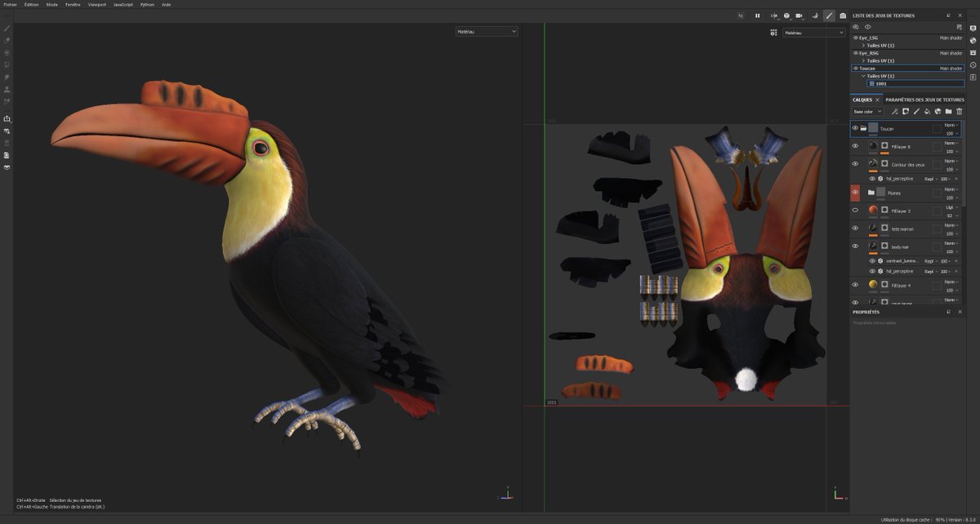Open the Fenêtre menu
Screen dimensions: 980x524
pos(73,4)
